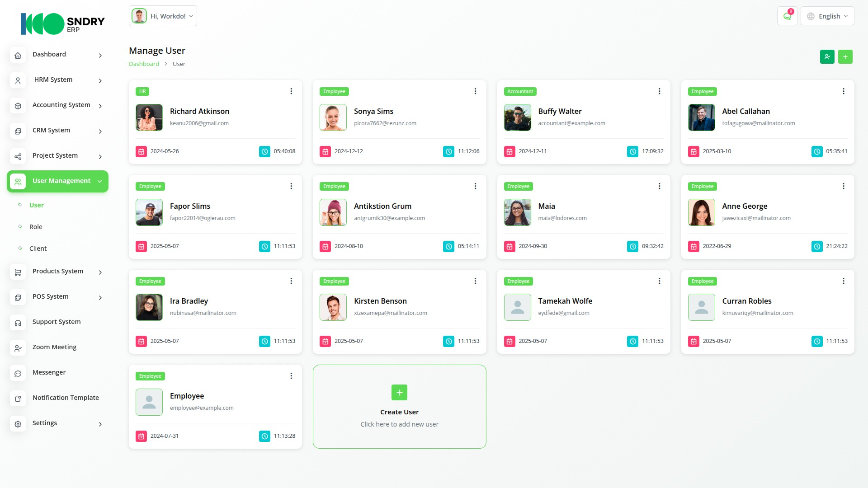This screenshot has width=868, height=488.
Task: Open the English language dropdown
Action: pos(827,16)
